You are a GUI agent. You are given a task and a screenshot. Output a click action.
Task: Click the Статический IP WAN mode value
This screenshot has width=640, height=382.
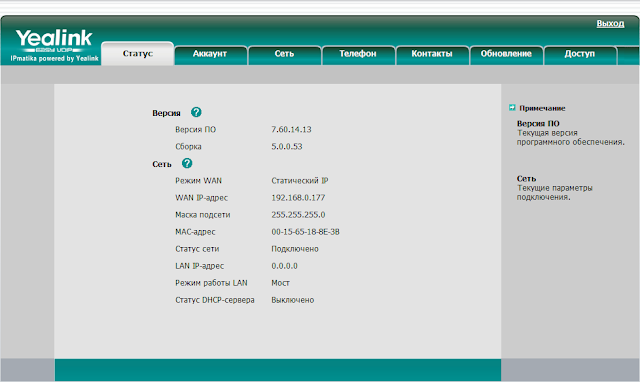tap(300, 180)
